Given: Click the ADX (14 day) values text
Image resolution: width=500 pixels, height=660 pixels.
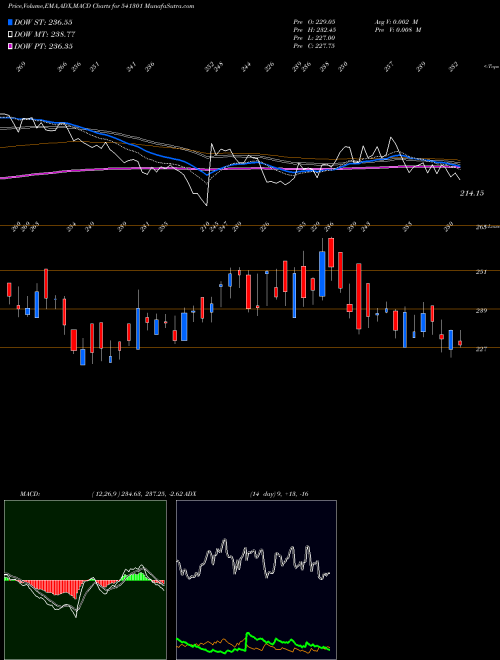Looking at the screenshot, I should 280,494.
